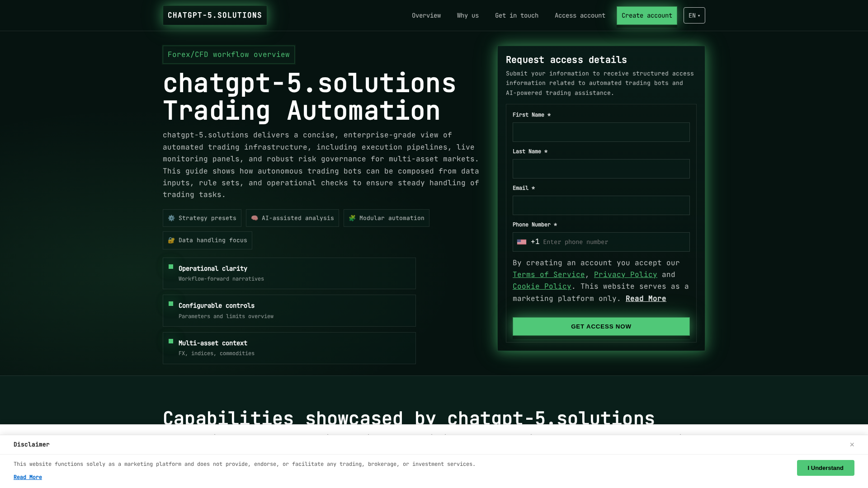Click 'Workflow-forward narratives' text
Viewport: 868px width, 488px height.
pyautogui.click(x=221, y=279)
